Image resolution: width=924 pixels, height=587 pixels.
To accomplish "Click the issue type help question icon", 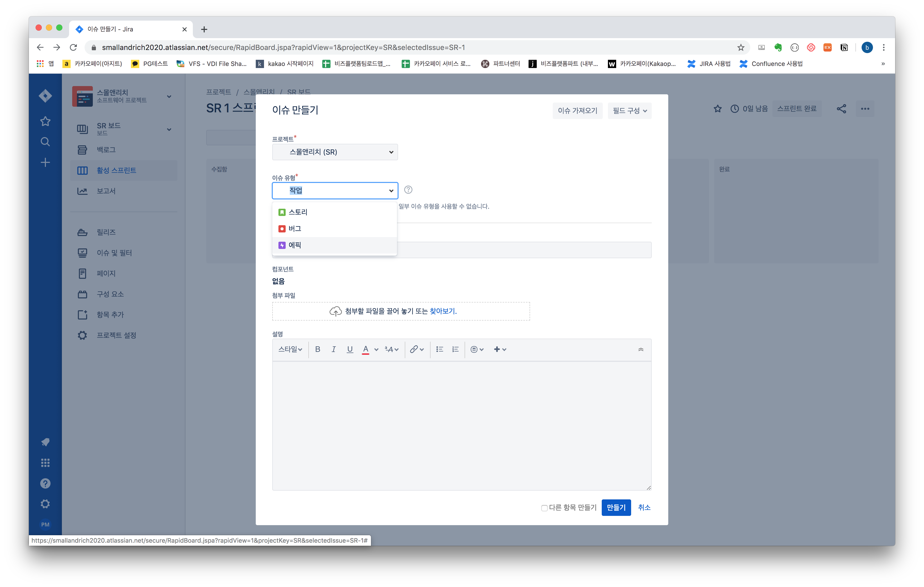I will (x=408, y=190).
